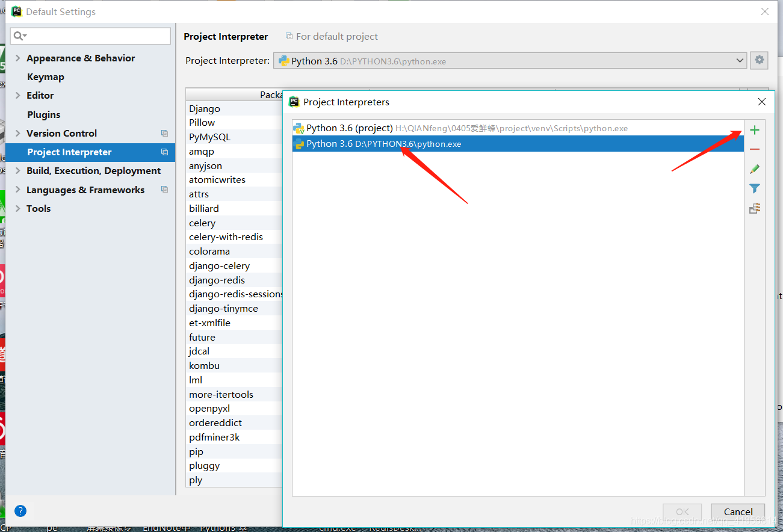
Task: Select the anyjson package row
Action: 234,165
